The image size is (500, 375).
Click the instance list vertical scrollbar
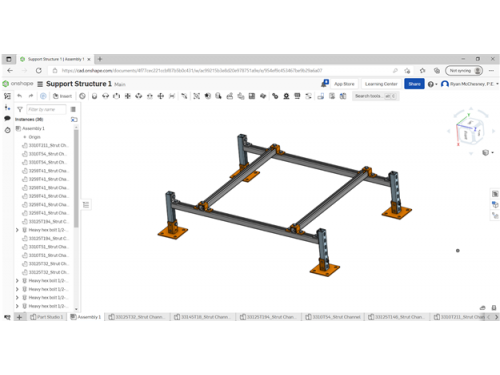pyautogui.click(x=76, y=178)
